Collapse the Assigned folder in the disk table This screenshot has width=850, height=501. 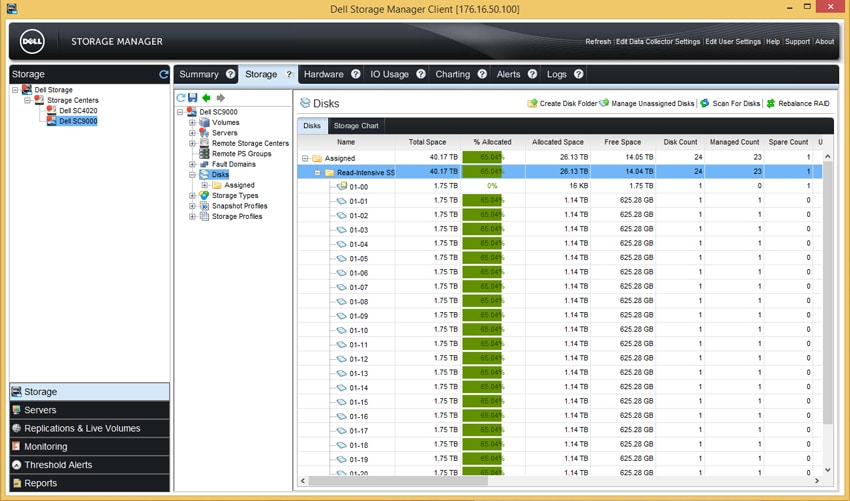click(305, 158)
